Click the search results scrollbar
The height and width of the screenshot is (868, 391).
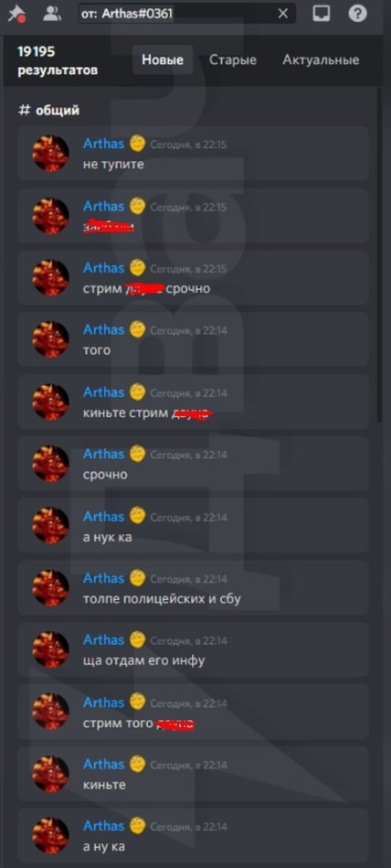[379, 254]
